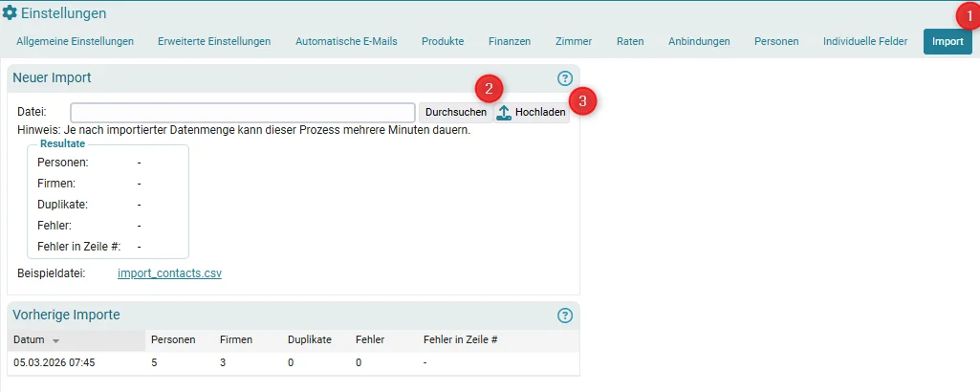The image size is (980, 392).
Task: Click the Resultate group title
Action: click(x=62, y=143)
